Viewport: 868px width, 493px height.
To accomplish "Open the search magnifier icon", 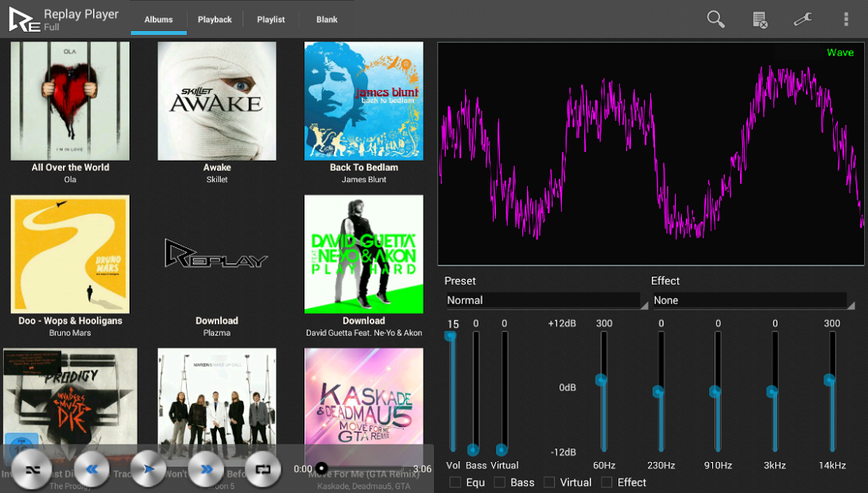I will [715, 19].
